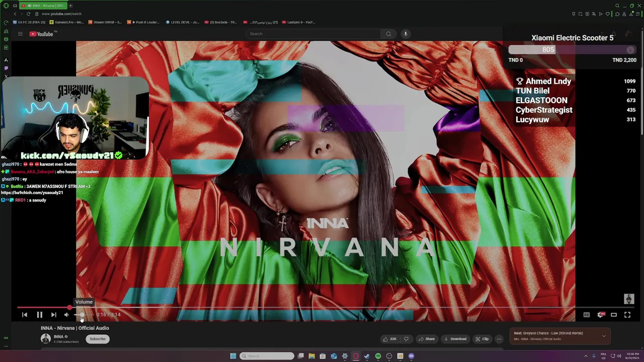Open the workspaces icon left of the tab
Viewport: 644px width, 362px height.
click(15, 6)
